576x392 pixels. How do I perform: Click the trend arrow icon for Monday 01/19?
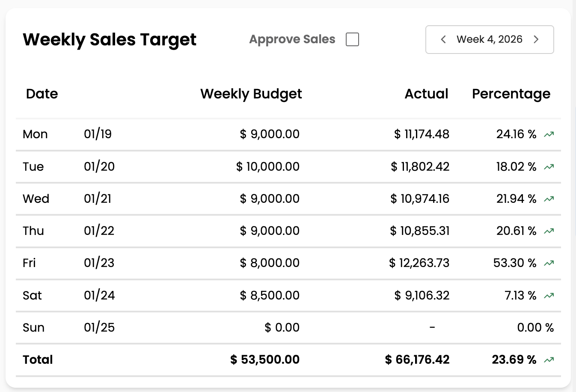549,134
